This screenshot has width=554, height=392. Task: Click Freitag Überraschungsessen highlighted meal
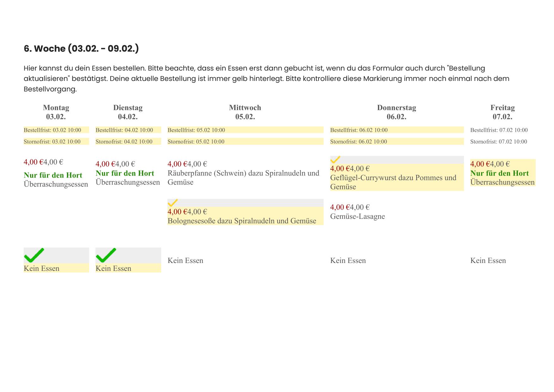point(502,182)
